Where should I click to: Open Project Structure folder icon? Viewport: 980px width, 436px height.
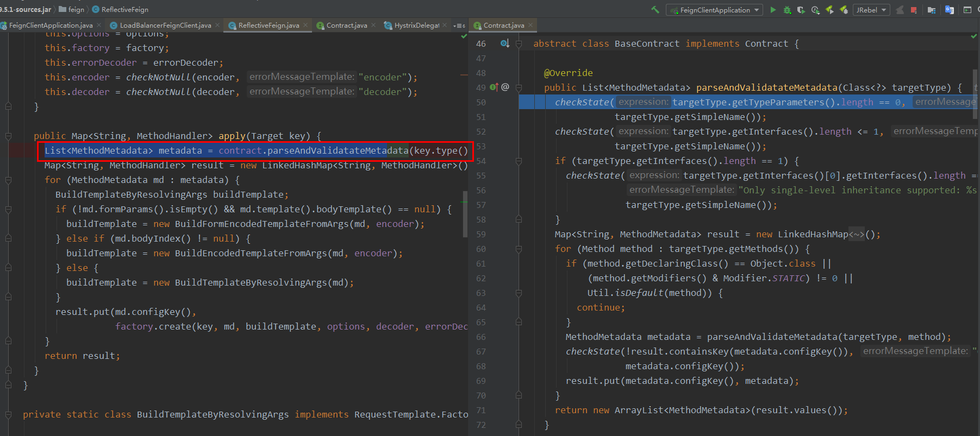click(932, 10)
